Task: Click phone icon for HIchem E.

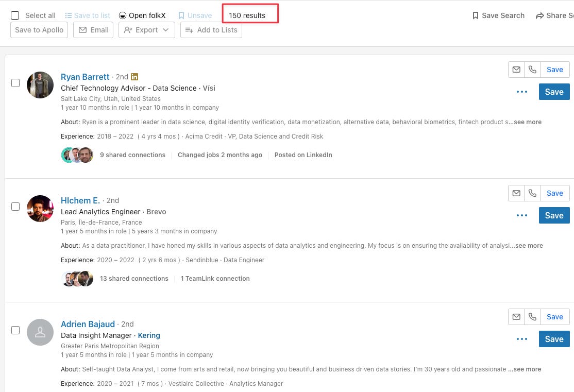Action: [x=532, y=193]
